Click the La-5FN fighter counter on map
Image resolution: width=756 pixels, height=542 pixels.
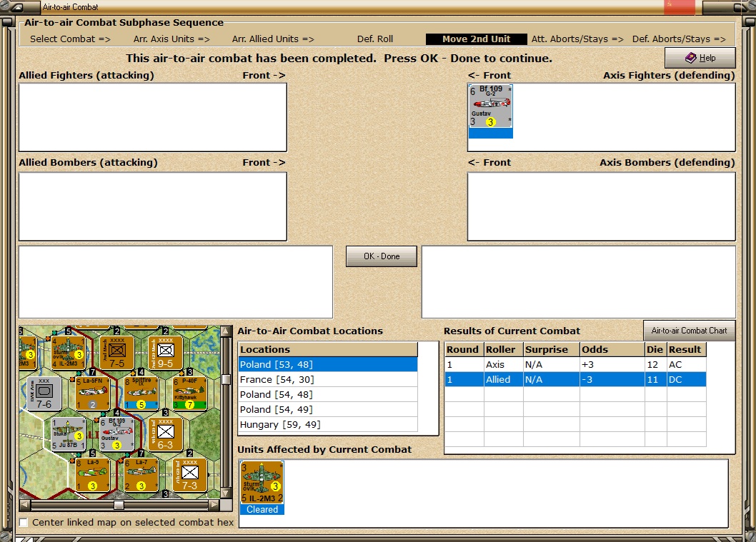tap(93, 393)
